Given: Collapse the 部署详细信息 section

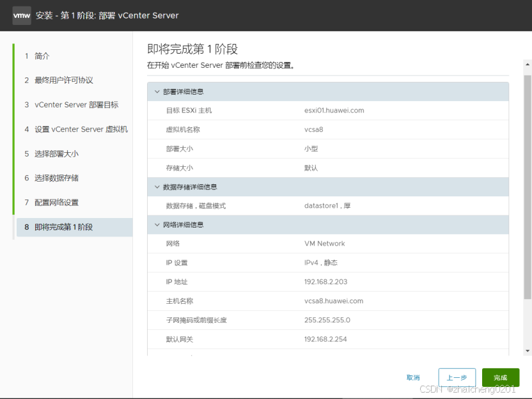Looking at the screenshot, I should pyautogui.click(x=157, y=91).
